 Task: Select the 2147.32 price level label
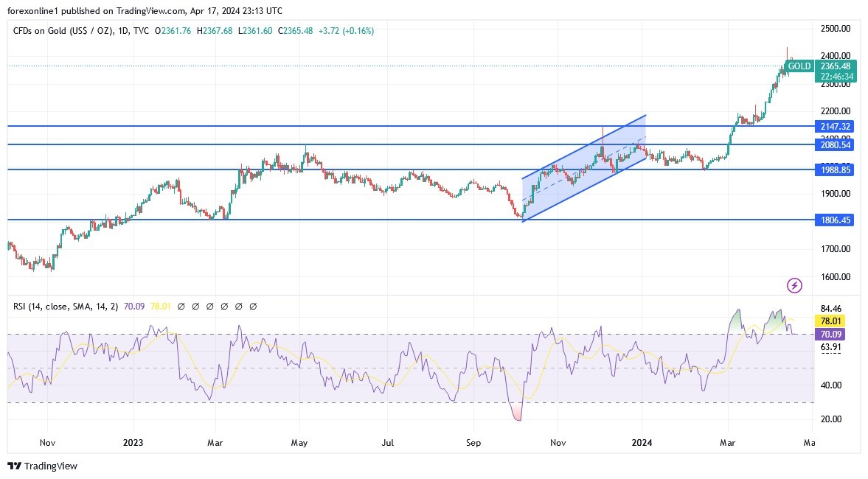836,126
